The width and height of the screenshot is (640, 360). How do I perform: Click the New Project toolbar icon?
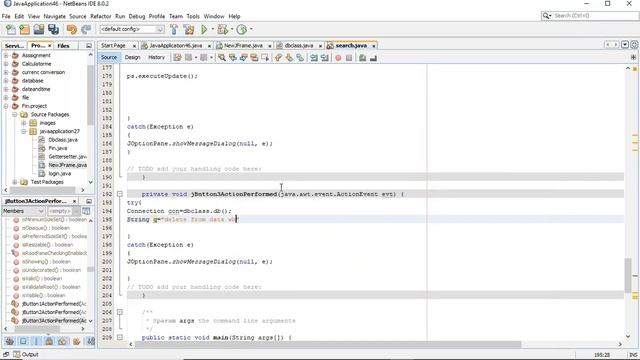coord(24,29)
